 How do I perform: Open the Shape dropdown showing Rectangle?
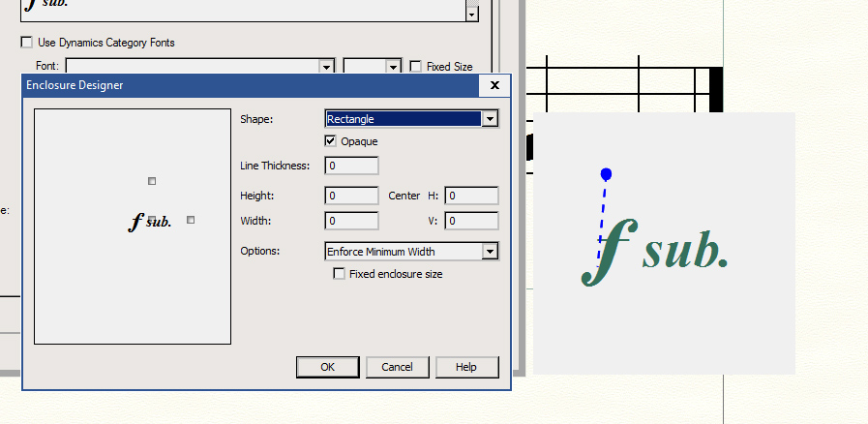point(412,118)
